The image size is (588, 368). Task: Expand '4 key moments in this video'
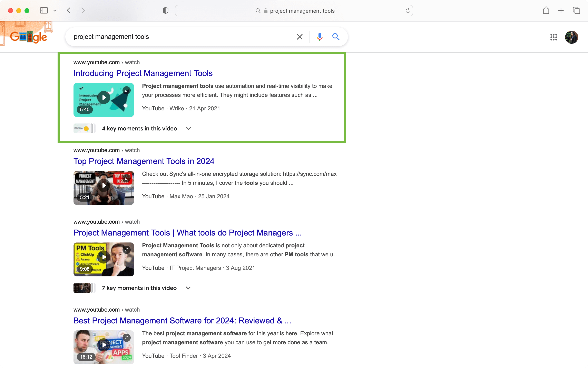(147, 129)
